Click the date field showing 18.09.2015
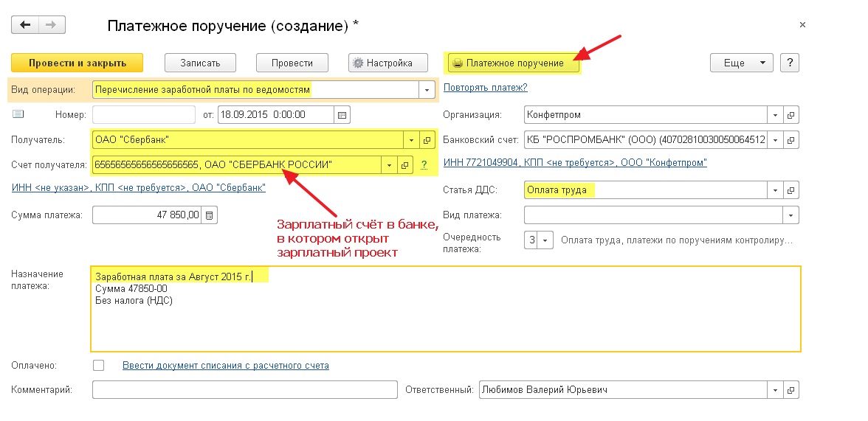 276,115
